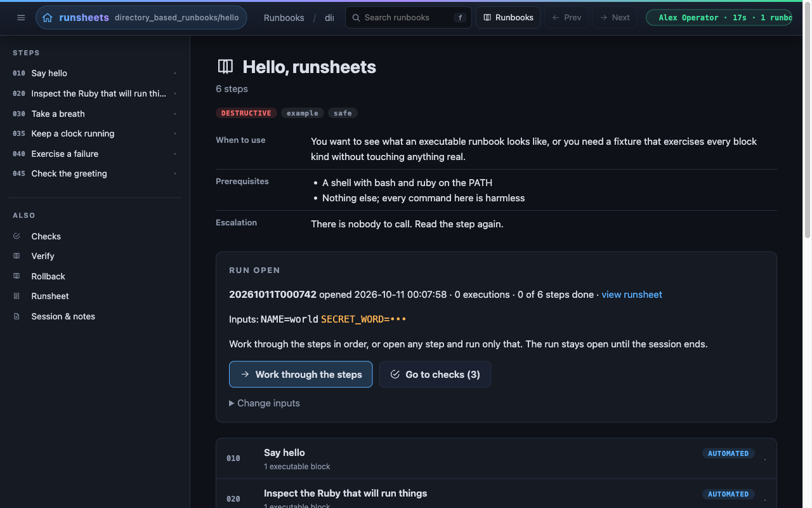Jump to step 030 Take a breath

pyautogui.click(x=95, y=114)
